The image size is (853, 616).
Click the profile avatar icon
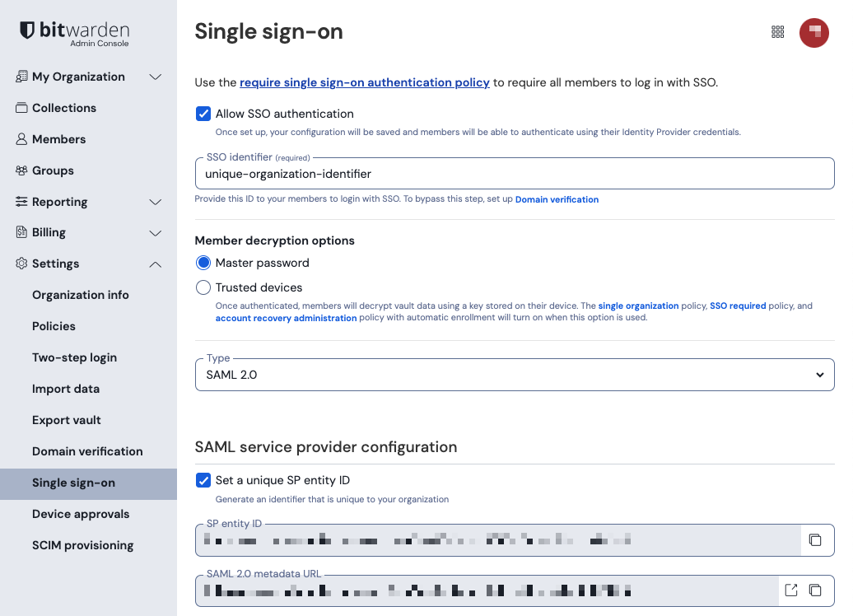click(x=813, y=33)
